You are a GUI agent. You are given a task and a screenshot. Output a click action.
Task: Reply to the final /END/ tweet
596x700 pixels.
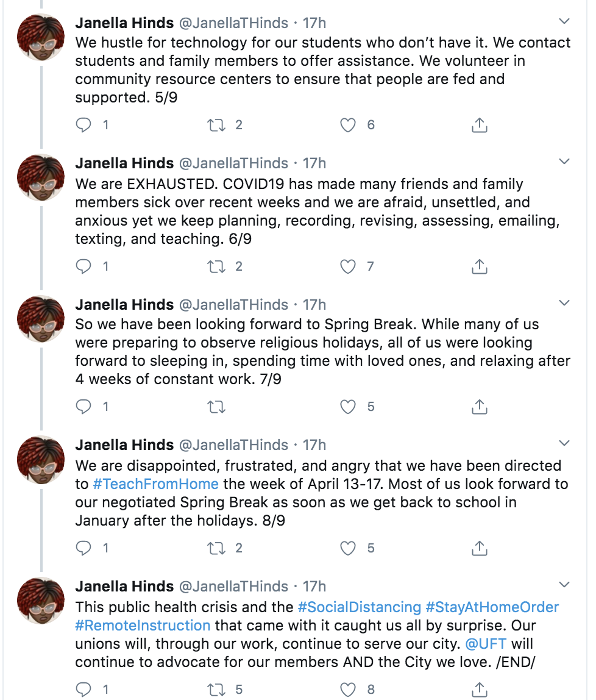[x=83, y=690]
